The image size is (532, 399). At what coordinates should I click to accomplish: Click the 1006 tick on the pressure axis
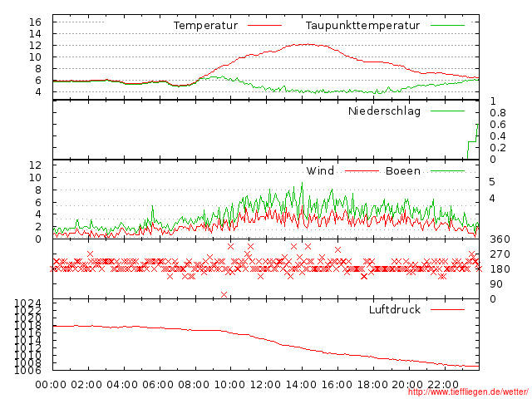[x=27, y=370]
